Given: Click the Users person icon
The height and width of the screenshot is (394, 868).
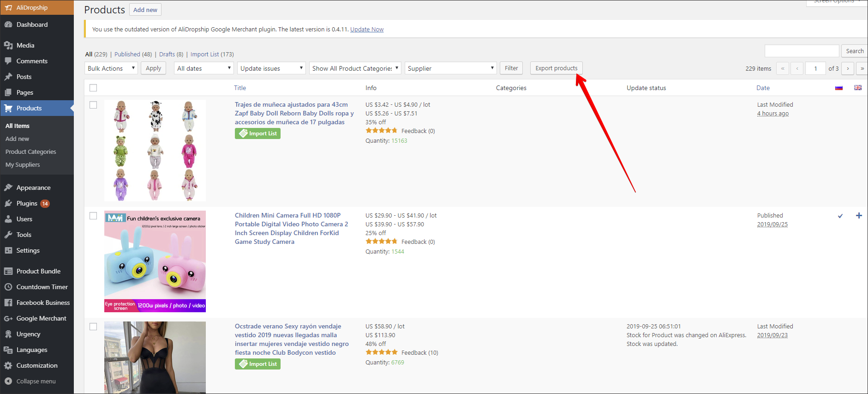Looking at the screenshot, I should 8,219.
